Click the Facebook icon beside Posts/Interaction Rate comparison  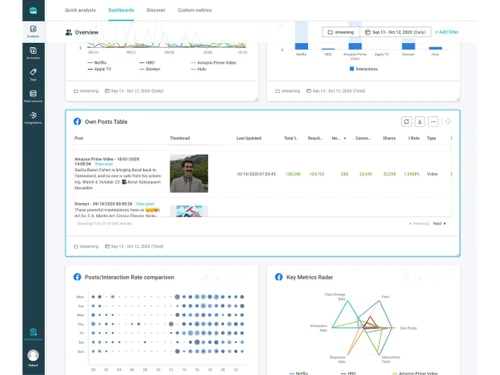coord(77,277)
